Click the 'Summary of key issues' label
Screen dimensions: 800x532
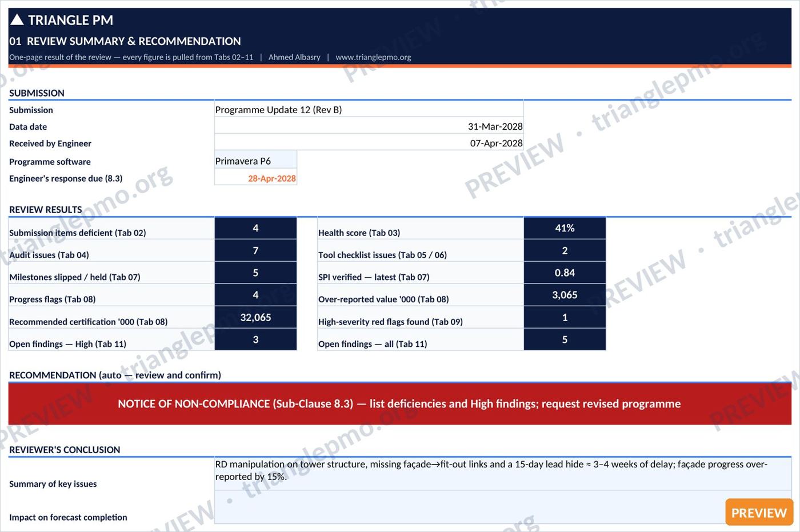coord(53,484)
